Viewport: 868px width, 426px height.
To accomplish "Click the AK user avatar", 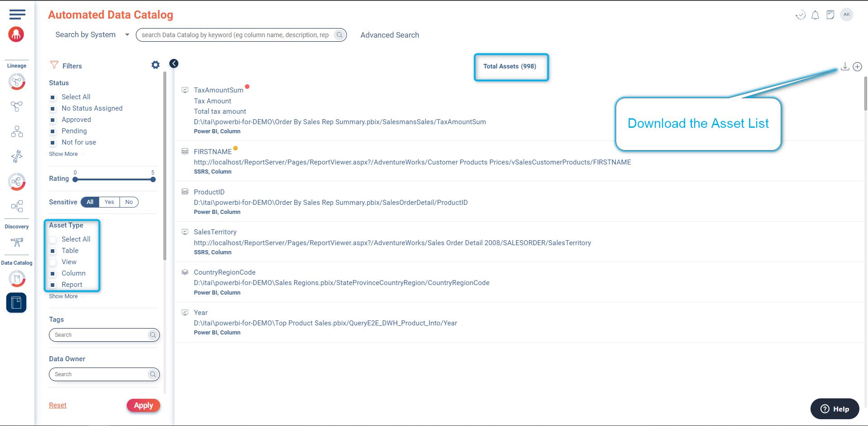I will (x=846, y=15).
